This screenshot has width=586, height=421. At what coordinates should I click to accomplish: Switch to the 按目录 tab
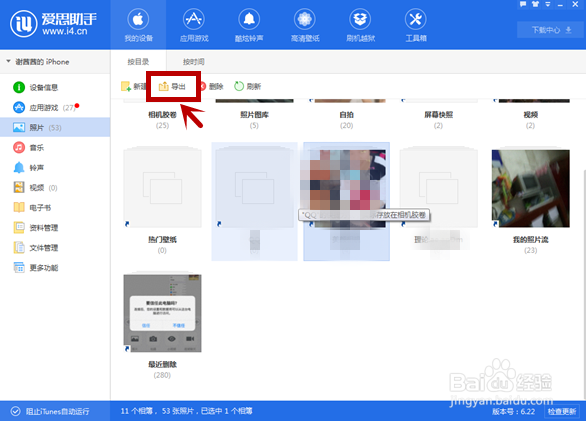click(x=138, y=62)
